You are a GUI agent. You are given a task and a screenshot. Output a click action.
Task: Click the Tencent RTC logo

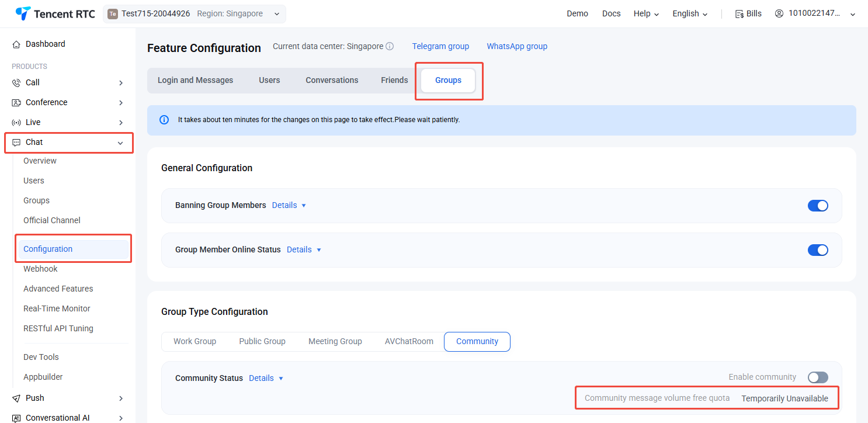55,13
